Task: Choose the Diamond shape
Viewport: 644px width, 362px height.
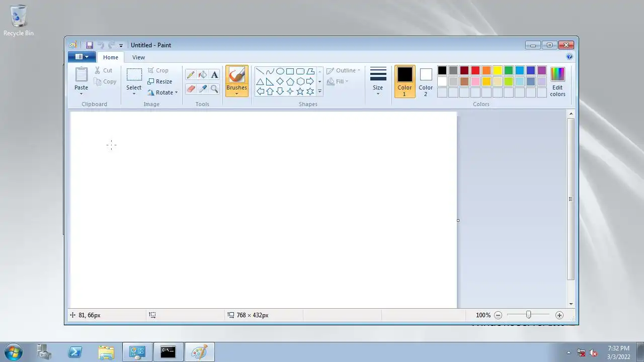Action: [280, 81]
